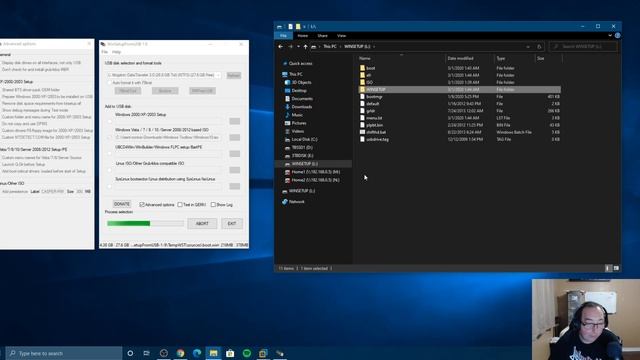Click the bootmgr file icon
Image resolution: width=640 pixels, height=360 pixels.
[x=362, y=96]
